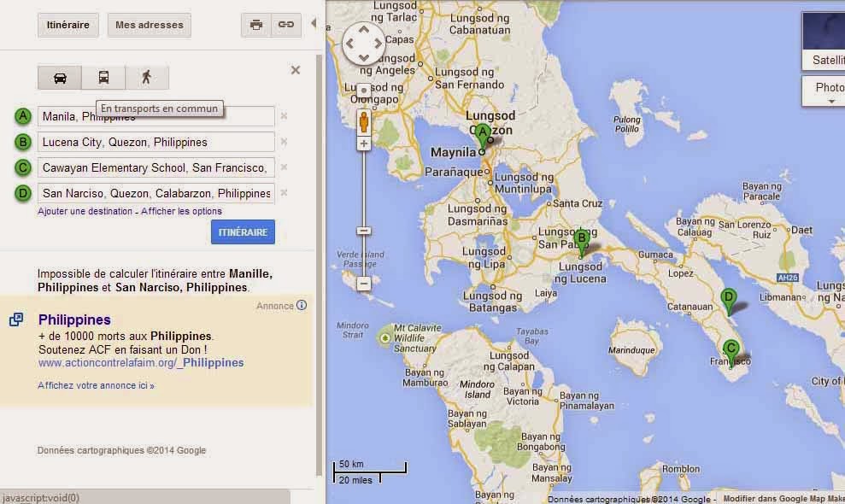
Task: Open the Itinéraire tab
Action: point(67,25)
